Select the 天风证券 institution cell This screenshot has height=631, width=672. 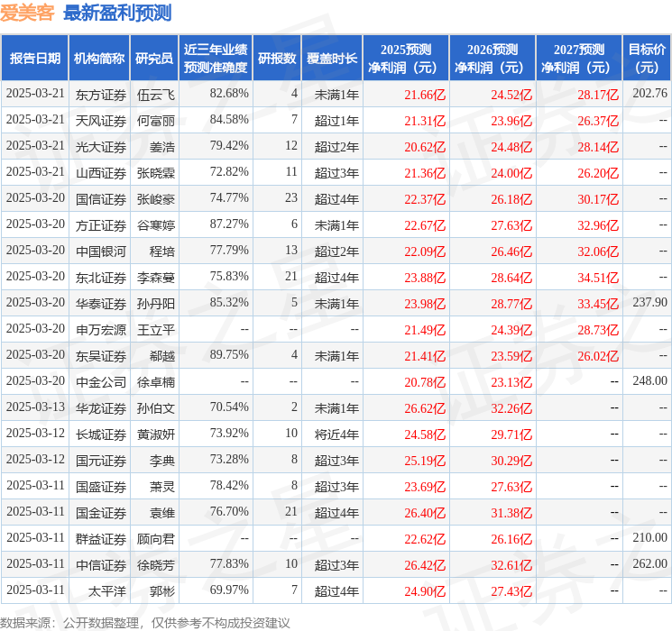101,121
